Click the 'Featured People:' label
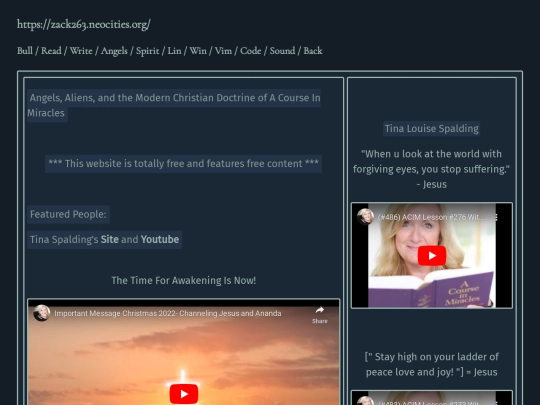The height and width of the screenshot is (405, 540). point(68,214)
